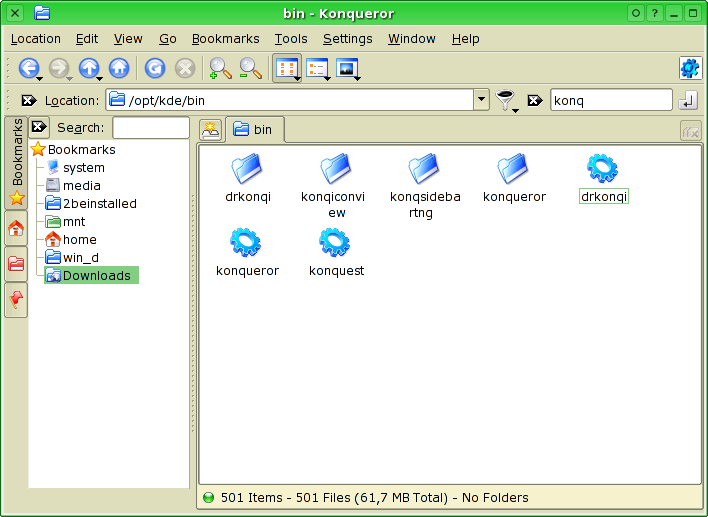
Task: Open a new tab with tab button
Action: click(210, 130)
